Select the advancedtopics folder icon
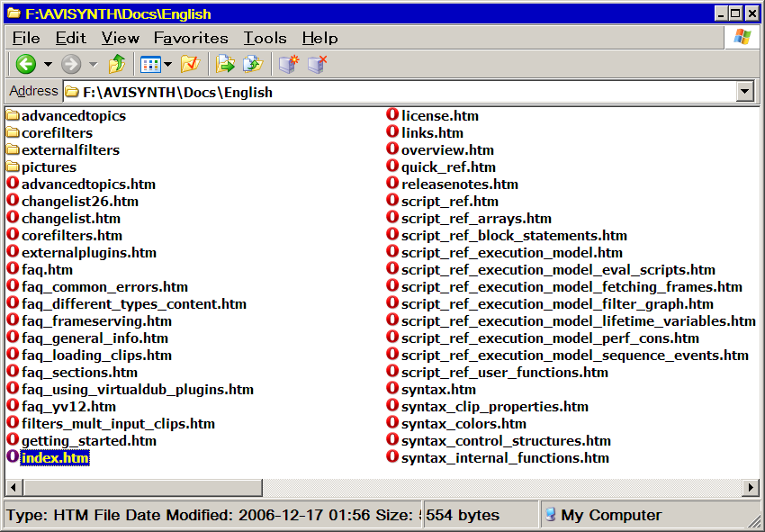Viewport: 765px width, 532px height. click(13, 115)
